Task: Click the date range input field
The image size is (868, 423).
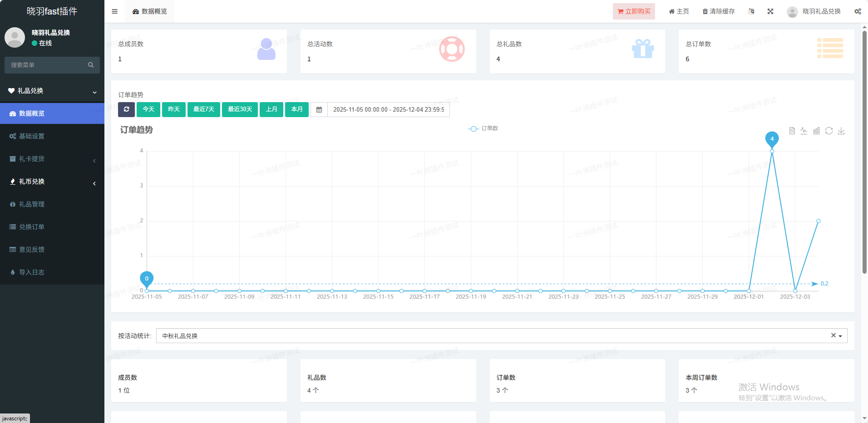Action: coord(388,109)
